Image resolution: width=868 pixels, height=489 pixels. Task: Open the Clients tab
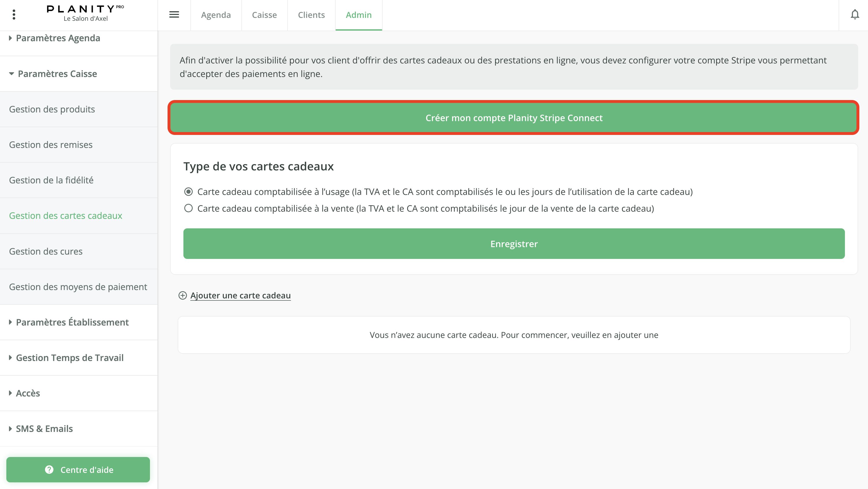click(311, 15)
